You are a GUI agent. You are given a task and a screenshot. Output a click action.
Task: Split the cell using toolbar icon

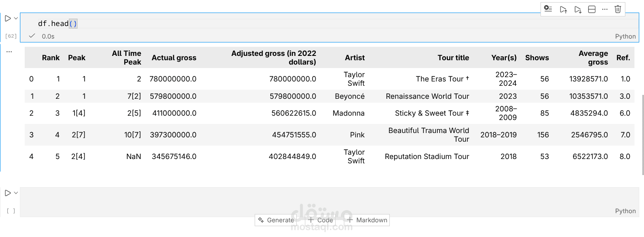click(x=592, y=9)
